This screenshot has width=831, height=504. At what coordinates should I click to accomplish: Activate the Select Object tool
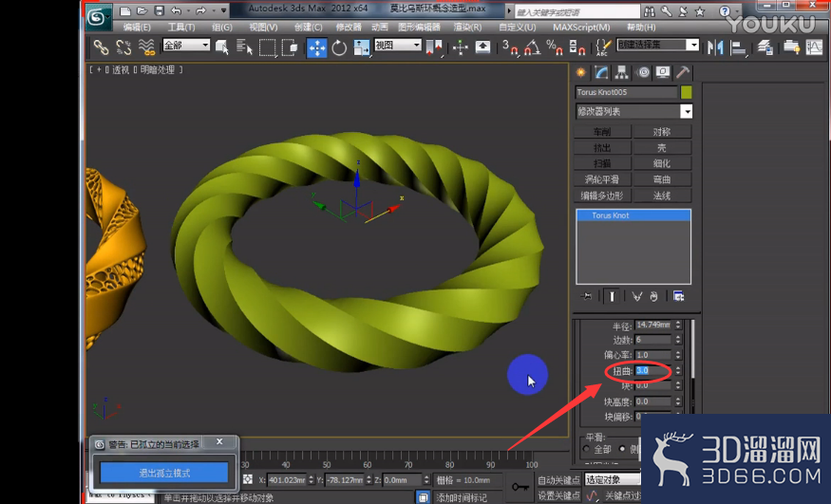pyautogui.click(x=222, y=47)
